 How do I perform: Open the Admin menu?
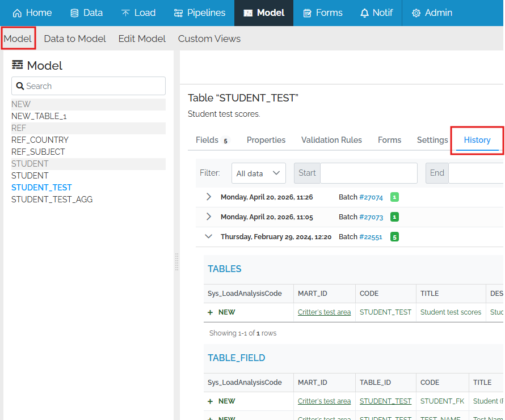click(432, 13)
